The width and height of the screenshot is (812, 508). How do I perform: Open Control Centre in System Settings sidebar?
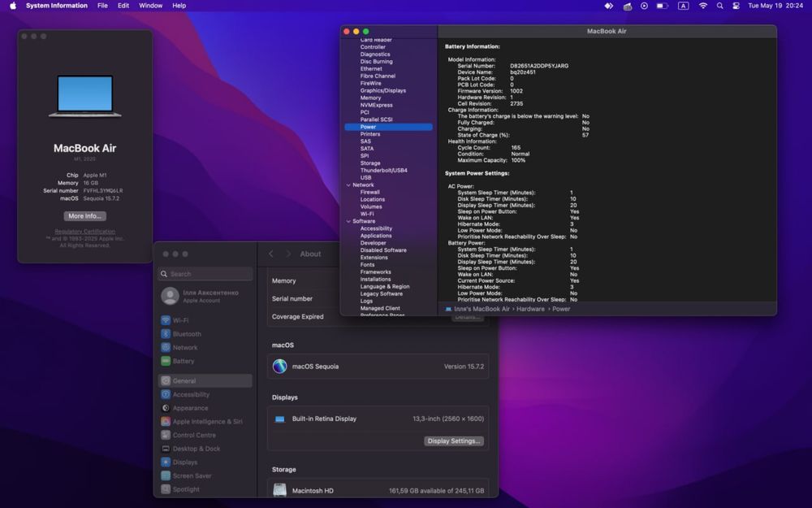[205, 435]
